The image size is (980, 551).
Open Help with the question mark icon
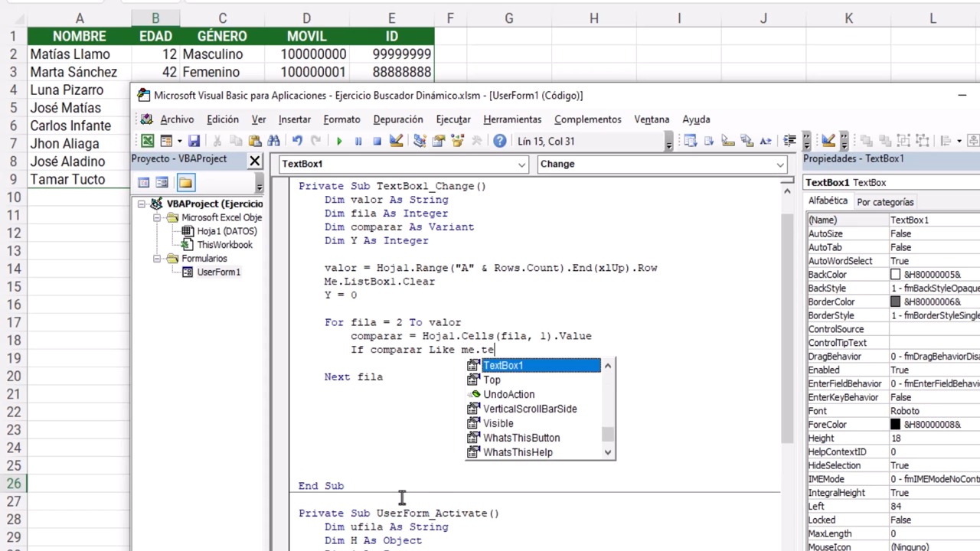click(499, 141)
